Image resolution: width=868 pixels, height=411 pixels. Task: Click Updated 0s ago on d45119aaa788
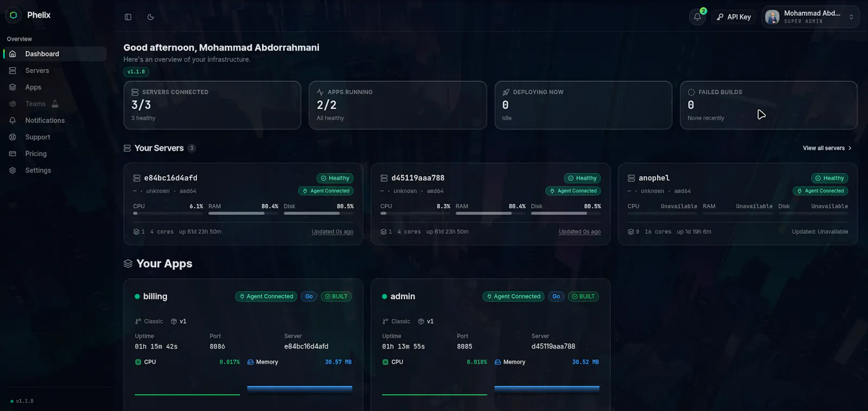[x=580, y=232]
